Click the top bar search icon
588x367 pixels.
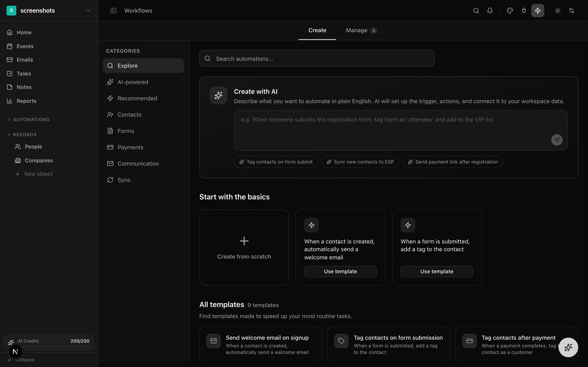pos(476,11)
